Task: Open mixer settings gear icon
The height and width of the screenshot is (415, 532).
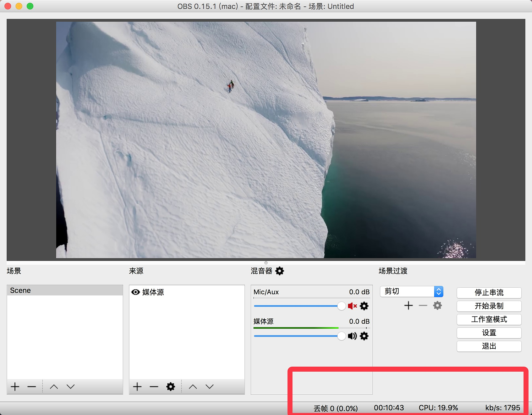Action: pyautogui.click(x=280, y=271)
